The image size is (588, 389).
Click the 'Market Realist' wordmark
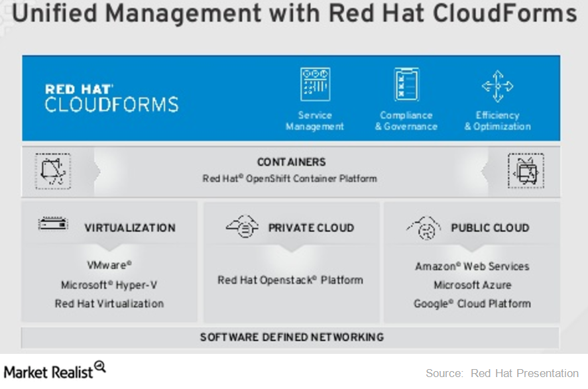48,372
